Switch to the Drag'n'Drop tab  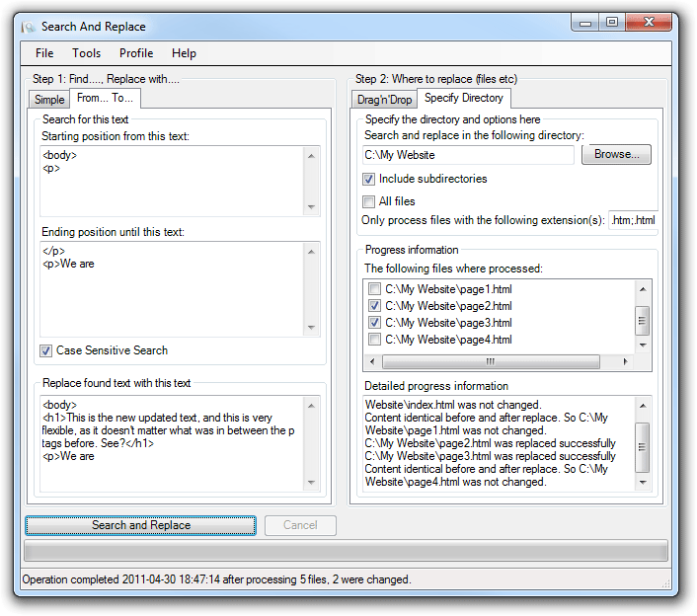coord(383,100)
